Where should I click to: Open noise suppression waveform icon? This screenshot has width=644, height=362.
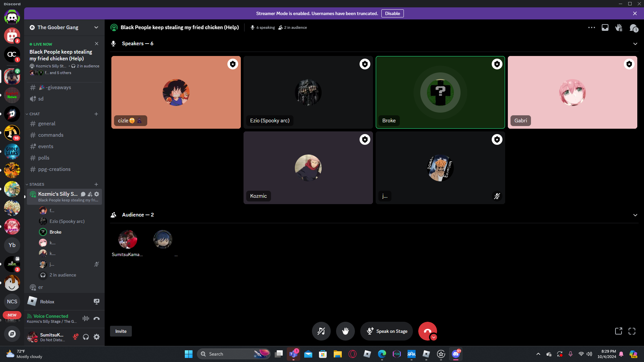(x=86, y=318)
